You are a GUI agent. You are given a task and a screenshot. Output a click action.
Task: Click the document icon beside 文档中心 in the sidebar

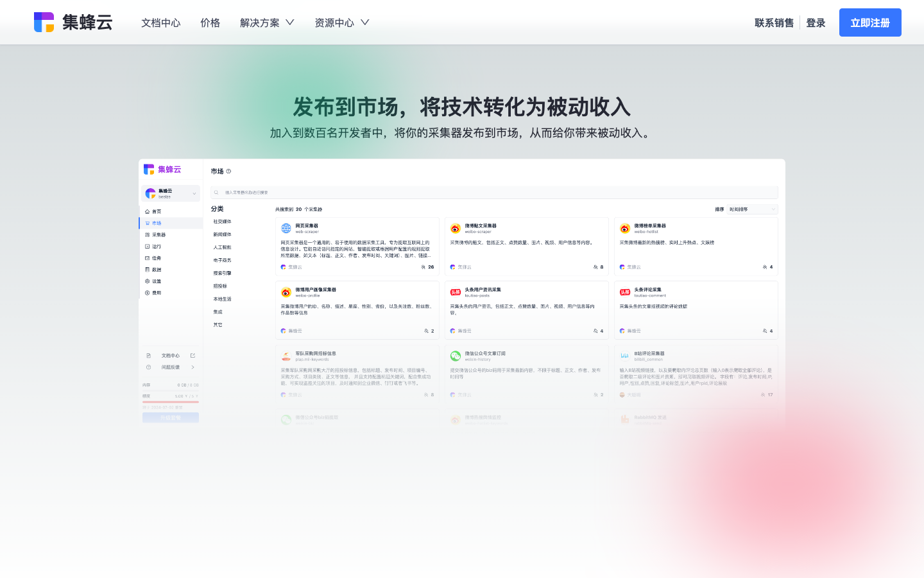click(x=148, y=356)
